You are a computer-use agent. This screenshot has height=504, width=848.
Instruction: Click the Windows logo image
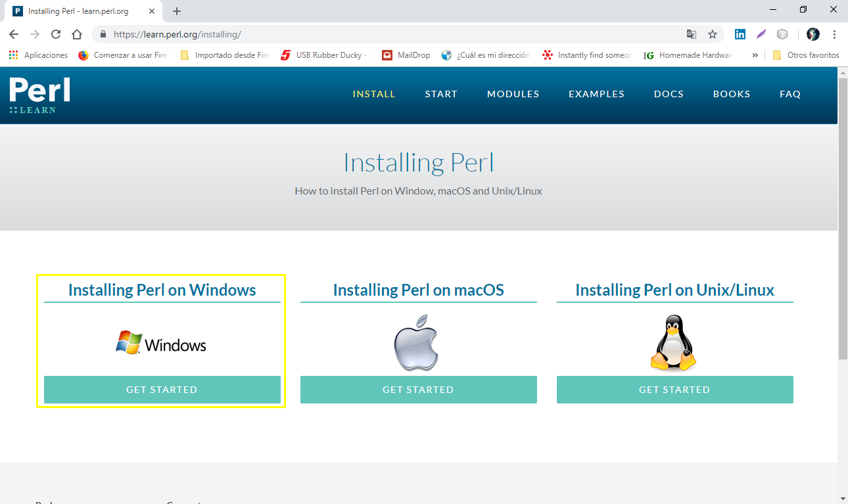pos(162,343)
